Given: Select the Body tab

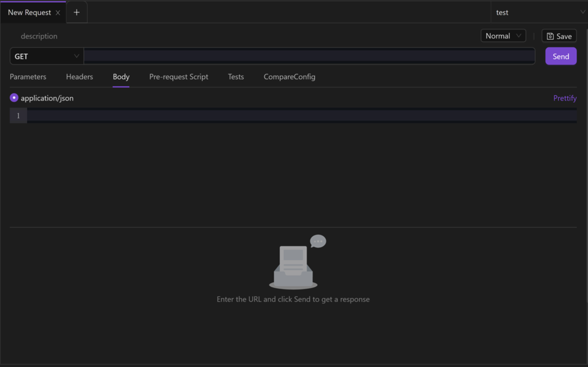Looking at the screenshot, I should point(121,77).
